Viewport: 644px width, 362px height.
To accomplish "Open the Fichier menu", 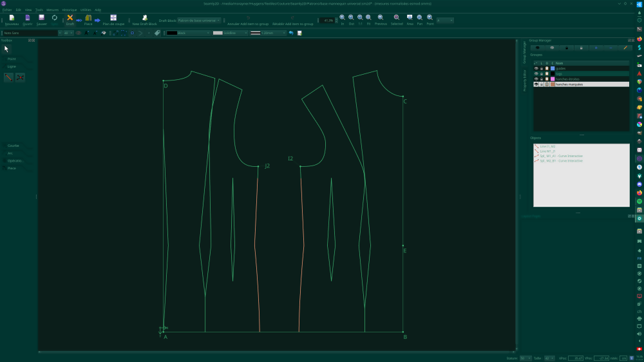I will [7, 10].
